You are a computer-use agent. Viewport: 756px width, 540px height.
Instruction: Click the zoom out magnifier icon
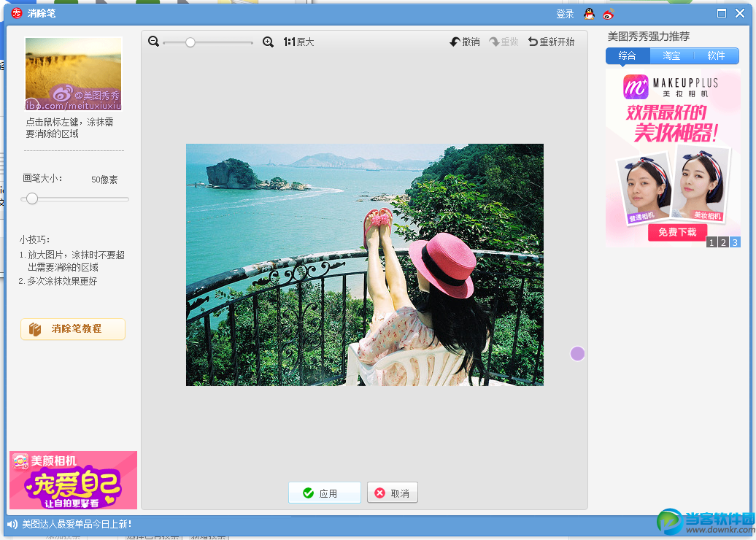154,42
